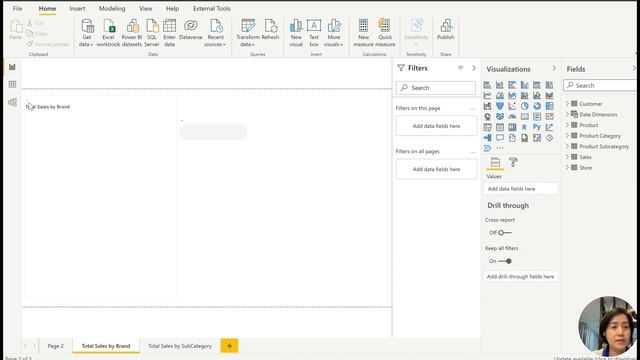Click Filters on all pages data well
This screenshot has width=640, height=360.
pos(436,169)
